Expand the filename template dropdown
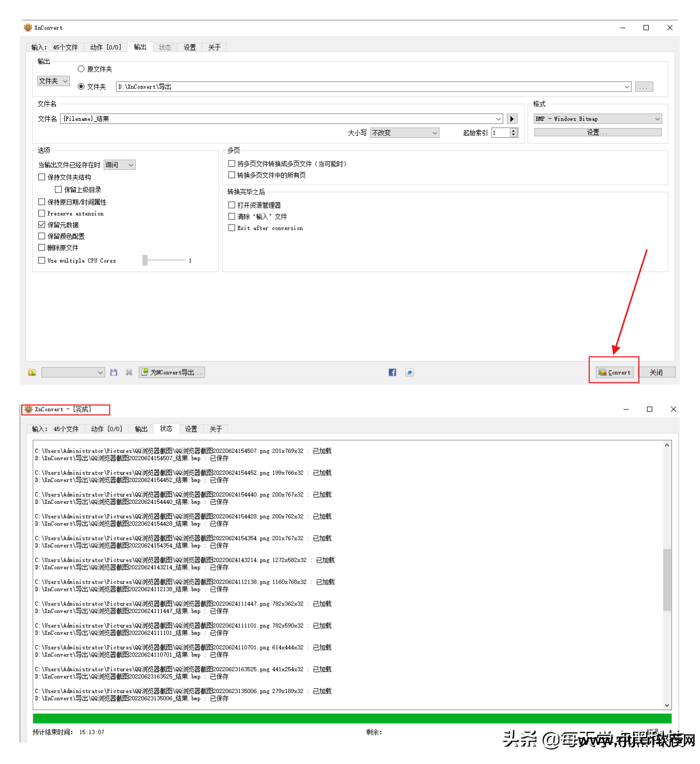The image size is (700, 764). point(498,119)
